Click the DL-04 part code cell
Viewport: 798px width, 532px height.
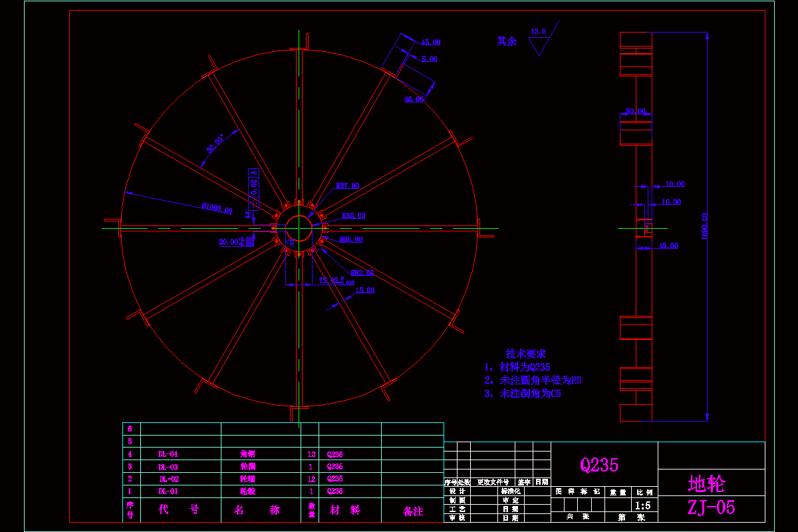click(x=168, y=454)
